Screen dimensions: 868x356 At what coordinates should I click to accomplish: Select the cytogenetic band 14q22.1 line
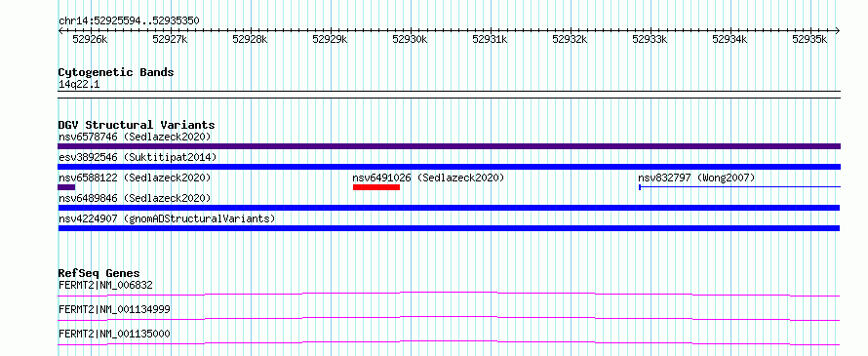[449, 95]
